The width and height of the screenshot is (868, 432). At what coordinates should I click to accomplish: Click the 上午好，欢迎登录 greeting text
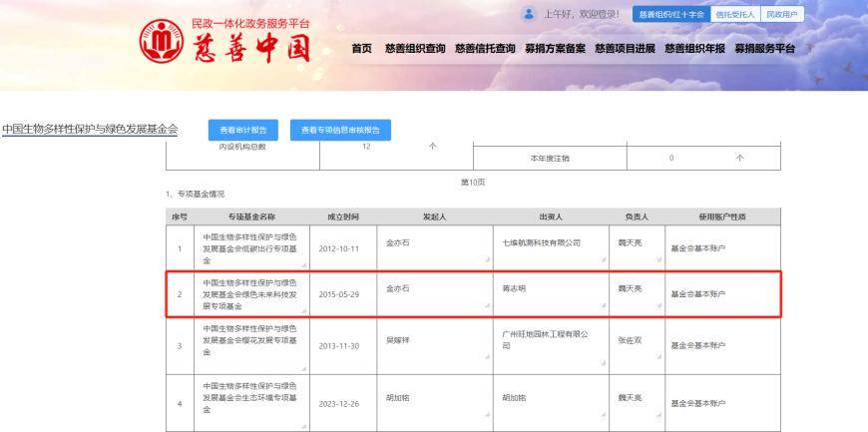[581, 14]
